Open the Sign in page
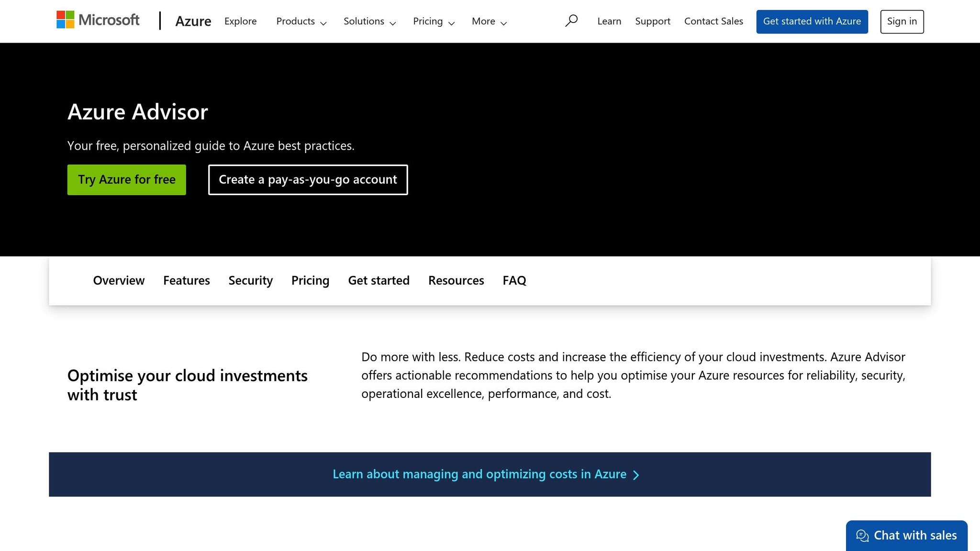980x551 pixels. pos(902,21)
